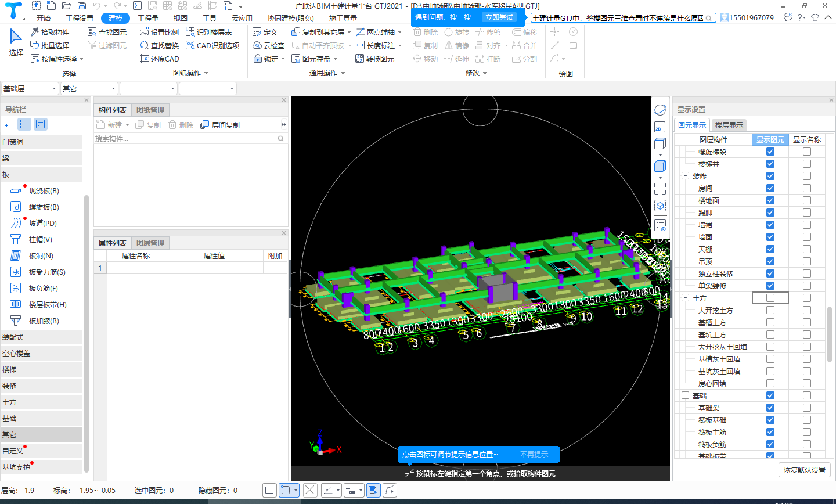Image resolution: width=836 pixels, height=504 pixels.
Task: Open the 工程设置 ribbon tab
Action: point(80,18)
